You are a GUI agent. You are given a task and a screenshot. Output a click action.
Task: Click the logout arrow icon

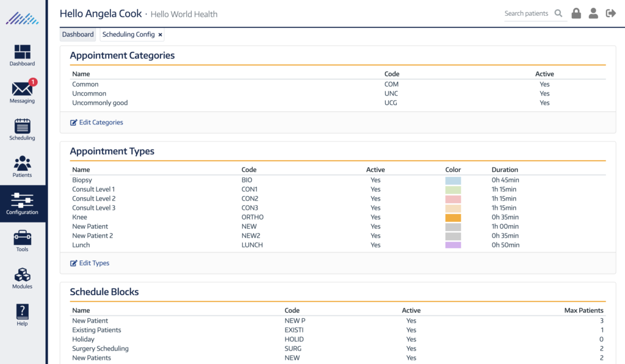coord(610,13)
